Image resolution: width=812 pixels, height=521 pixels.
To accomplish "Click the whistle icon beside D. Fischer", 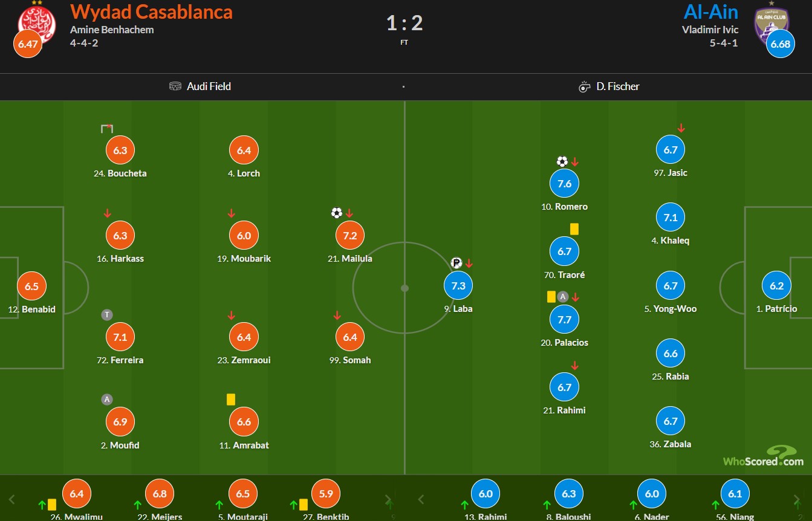I will 584,86.
